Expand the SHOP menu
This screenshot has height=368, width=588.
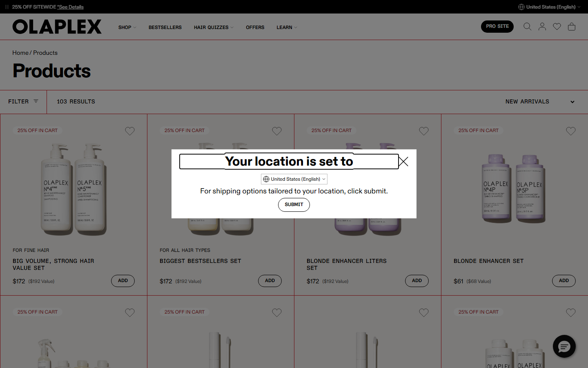127,27
